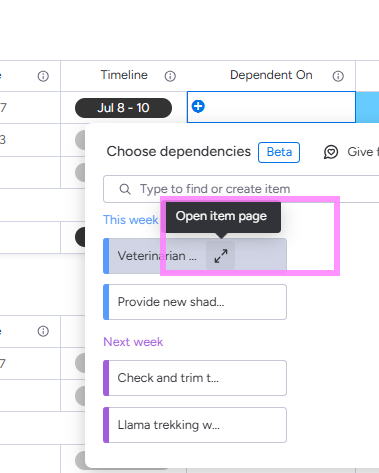Click the Timeline column info icon

point(170,76)
